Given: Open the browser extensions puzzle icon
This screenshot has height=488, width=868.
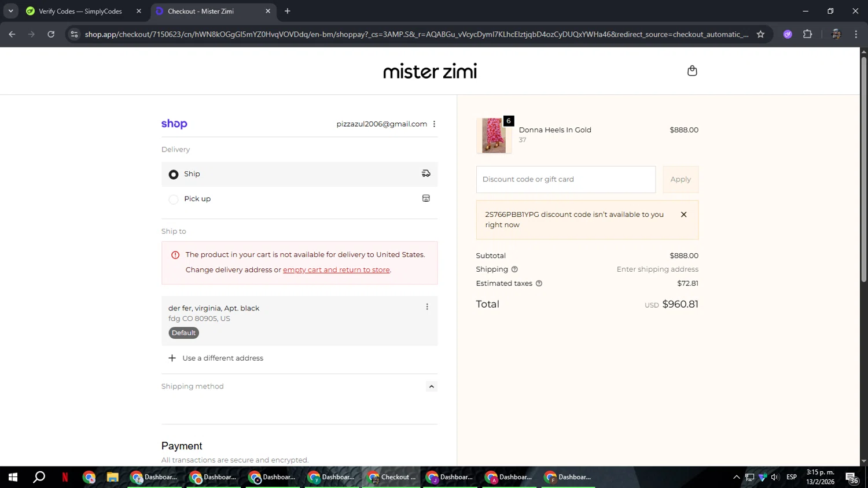Looking at the screenshot, I should tap(808, 34).
